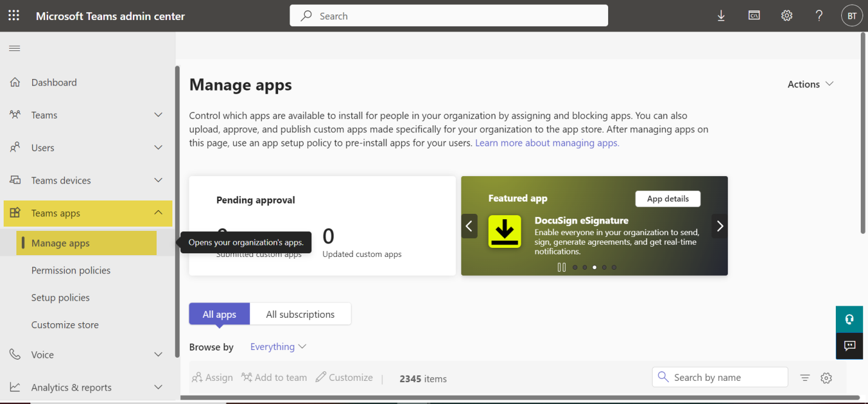The width and height of the screenshot is (868, 404).
Task: Open the feedback chat icon
Action: [849, 346]
